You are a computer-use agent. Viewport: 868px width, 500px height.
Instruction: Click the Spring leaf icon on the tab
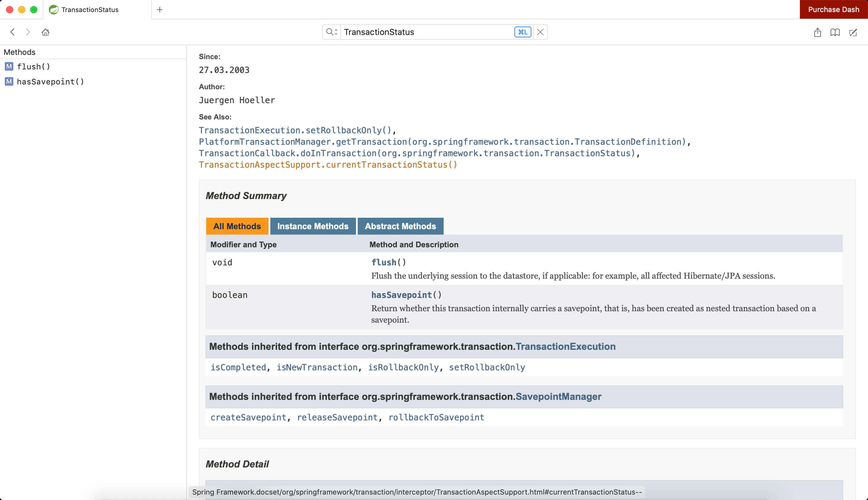tap(54, 9)
